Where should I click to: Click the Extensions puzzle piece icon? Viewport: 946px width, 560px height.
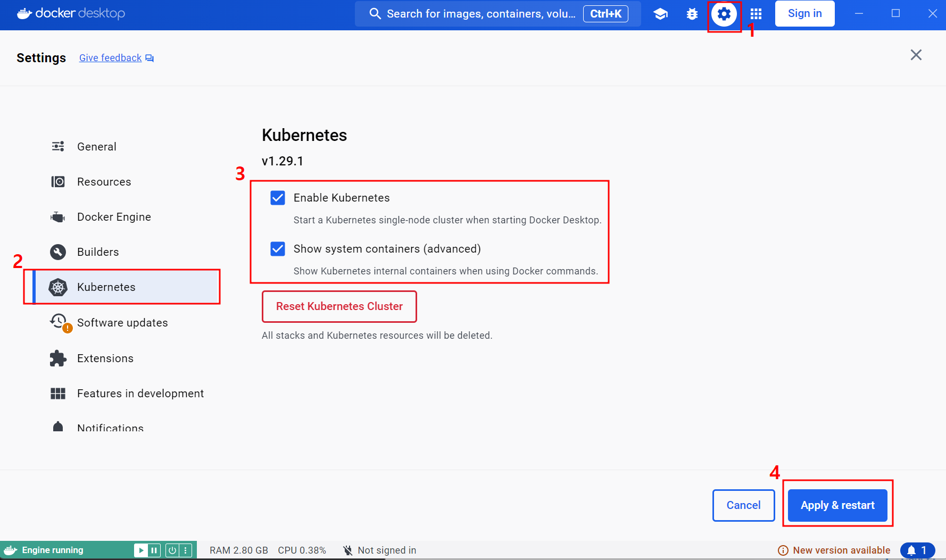[x=58, y=358]
